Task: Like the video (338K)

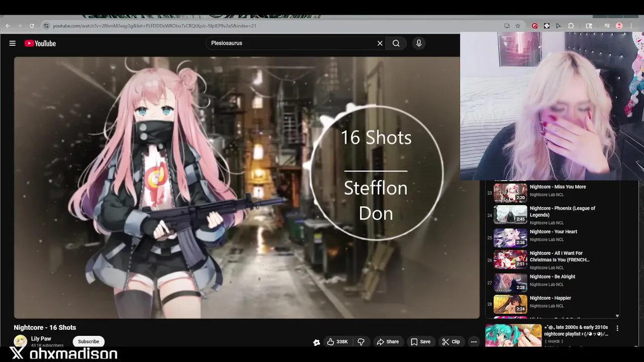Action: coord(337,342)
